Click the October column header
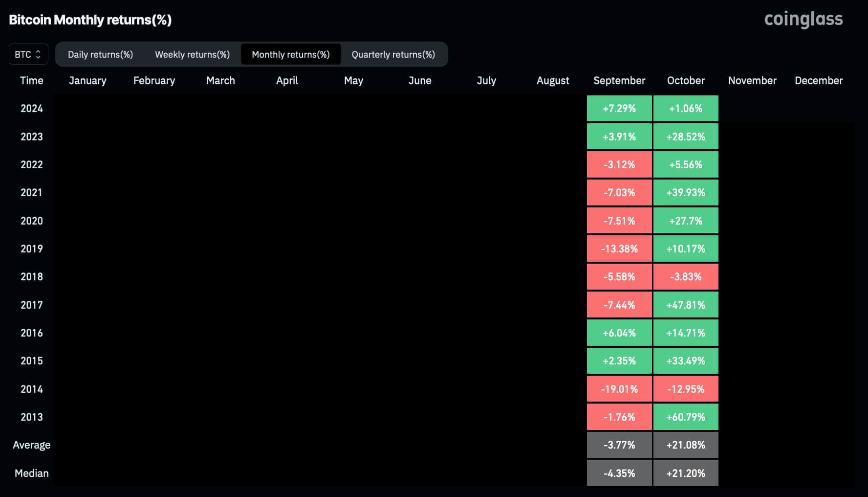The height and width of the screenshot is (497, 868). [x=686, y=81]
